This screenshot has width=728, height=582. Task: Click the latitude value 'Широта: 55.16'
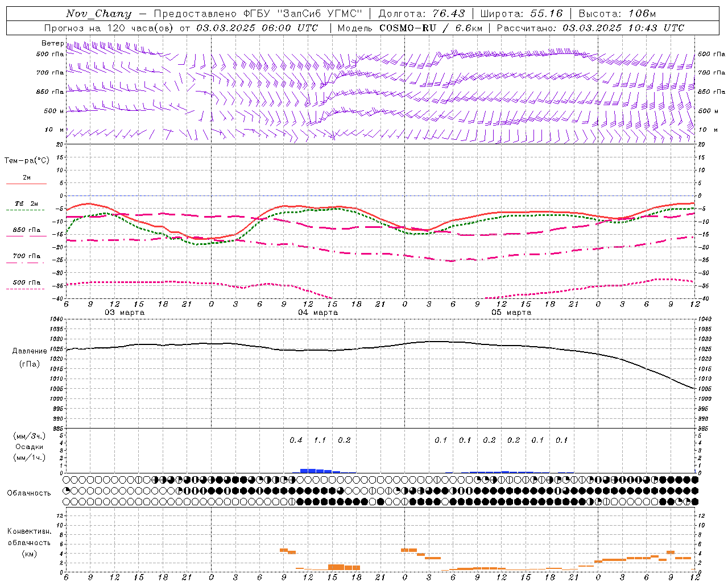522,14
